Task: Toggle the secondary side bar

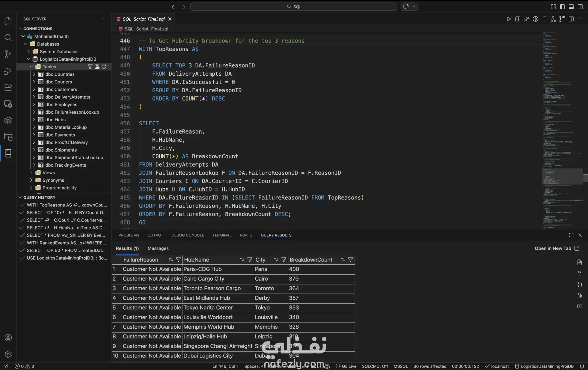Action: click(x=580, y=7)
